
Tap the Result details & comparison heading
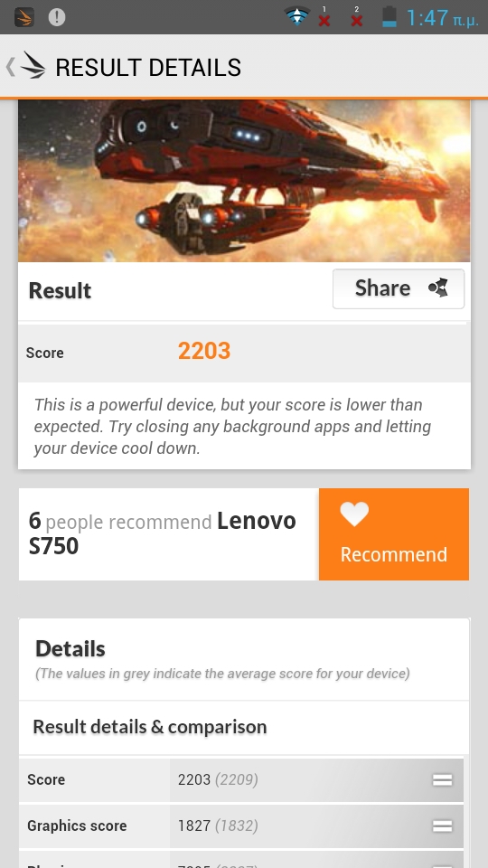tap(150, 726)
